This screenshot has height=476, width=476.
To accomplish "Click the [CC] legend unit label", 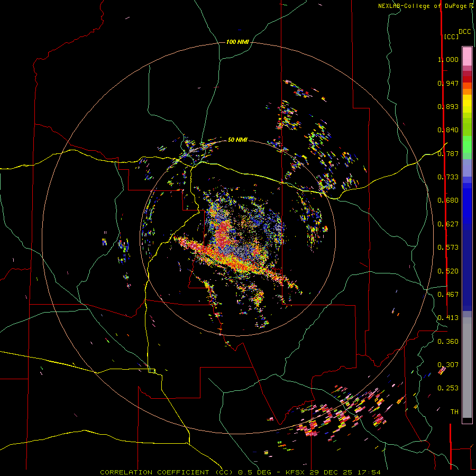I will click(451, 36).
